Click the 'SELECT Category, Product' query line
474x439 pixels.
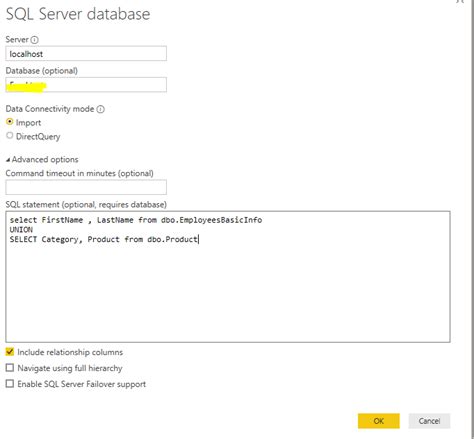tap(104, 239)
